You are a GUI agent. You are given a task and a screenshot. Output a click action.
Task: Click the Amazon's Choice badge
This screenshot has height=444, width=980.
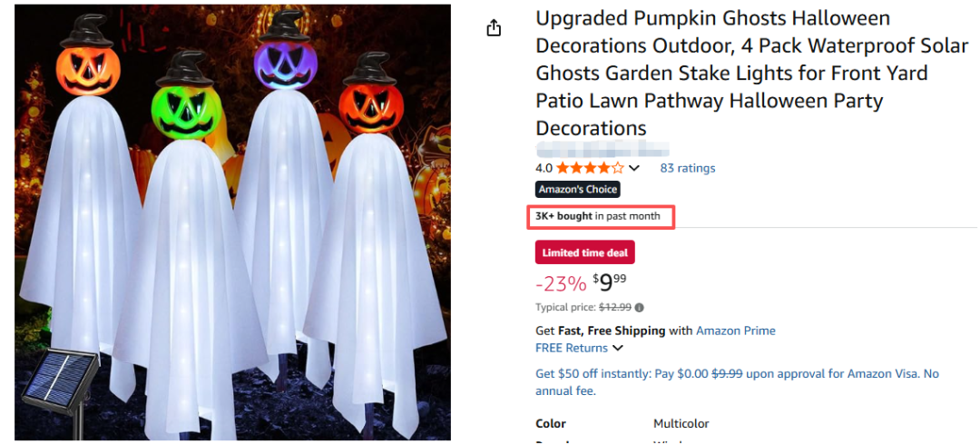578,190
